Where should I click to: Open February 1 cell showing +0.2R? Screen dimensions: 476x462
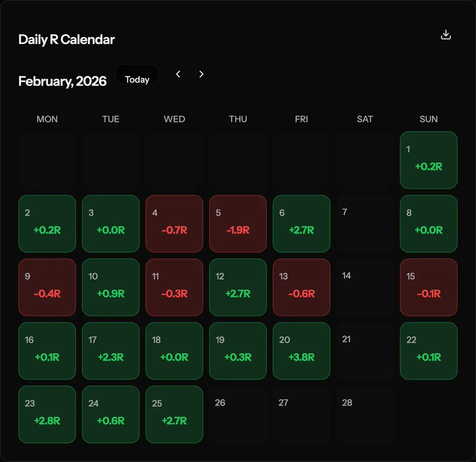coord(428,160)
